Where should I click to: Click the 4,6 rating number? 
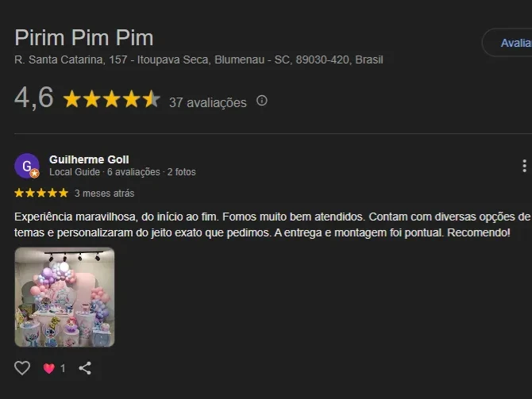tap(34, 98)
